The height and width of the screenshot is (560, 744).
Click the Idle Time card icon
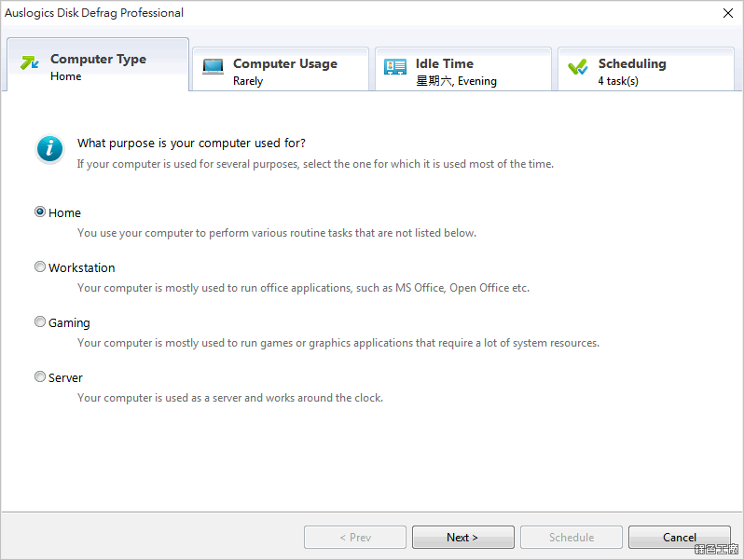[394, 67]
